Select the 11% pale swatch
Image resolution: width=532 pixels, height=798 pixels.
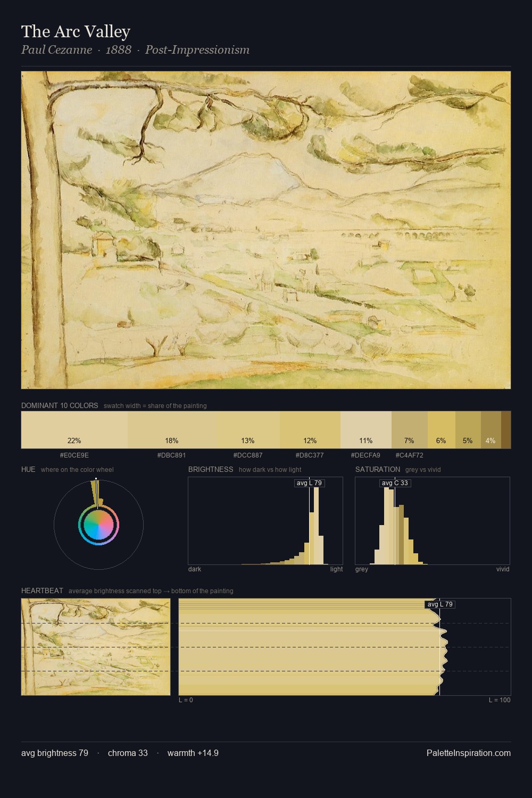366,430
